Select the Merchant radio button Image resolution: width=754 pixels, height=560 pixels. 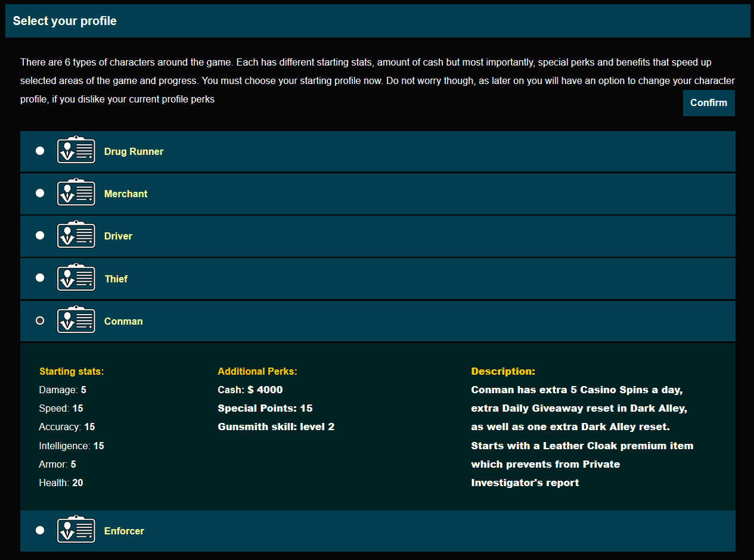[40, 193]
